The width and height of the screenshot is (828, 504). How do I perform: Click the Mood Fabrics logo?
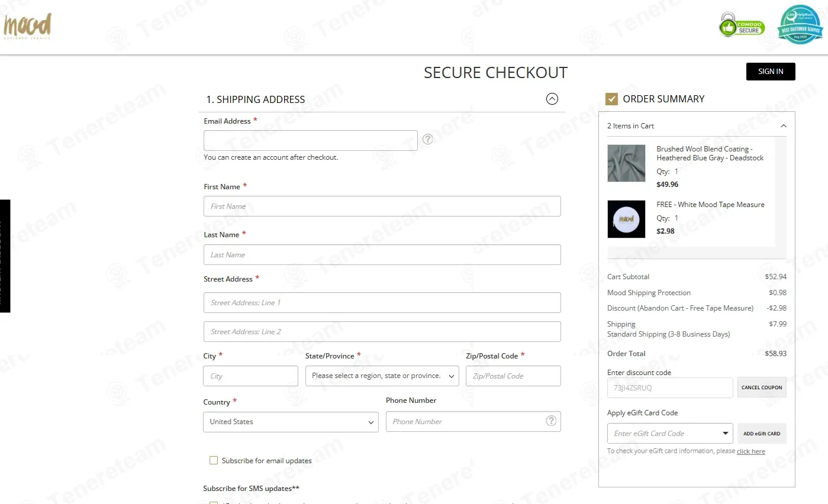(27, 26)
